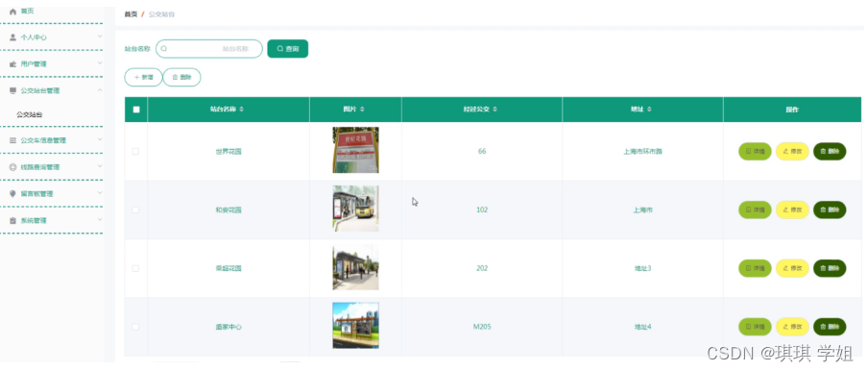The image size is (868, 371).
Task: Click the address cell 地址4
Action: click(x=642, y=327)
